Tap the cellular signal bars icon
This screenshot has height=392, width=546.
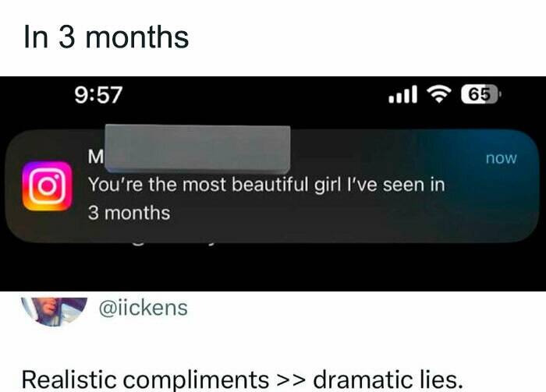coord(402,94)
